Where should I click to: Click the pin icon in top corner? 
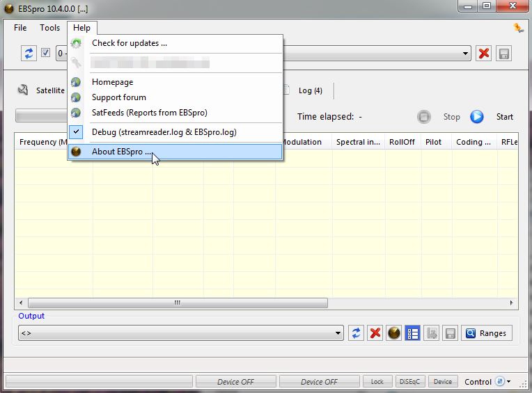(519, 28)
